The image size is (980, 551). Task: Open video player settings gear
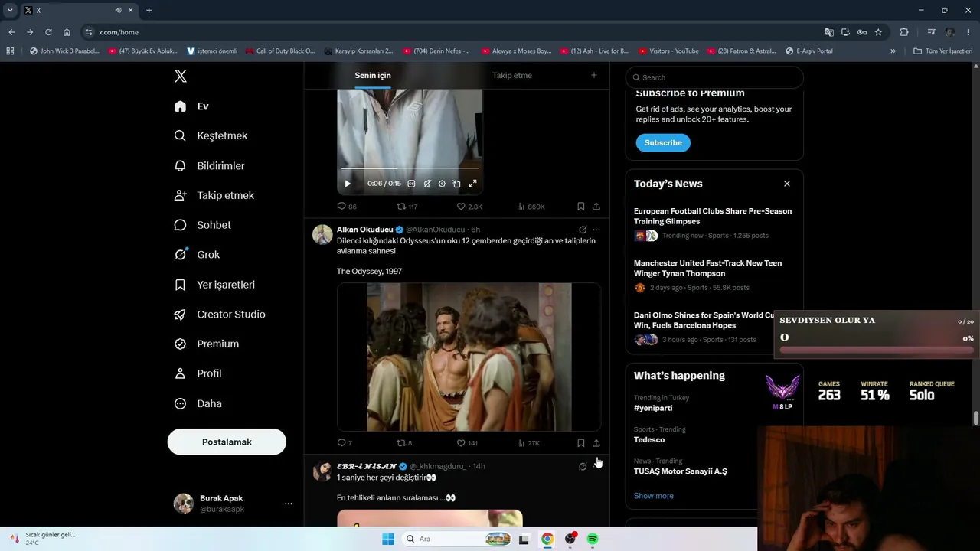point(442,184)
